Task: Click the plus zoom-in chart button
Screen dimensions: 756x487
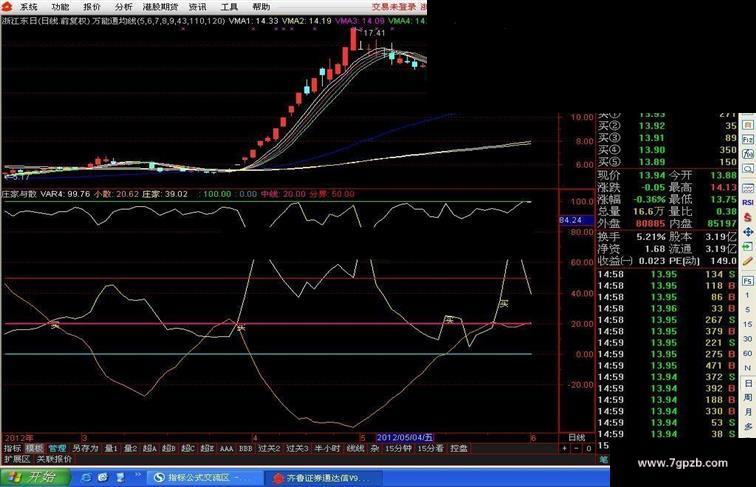Action: coord(564,448)
